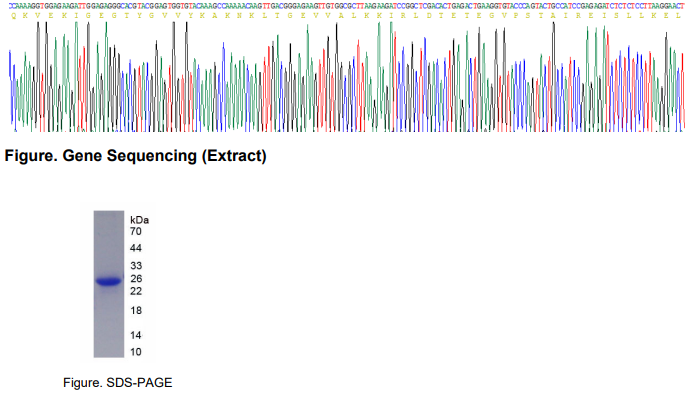Click the yellow amino acid sequence row
This screenshot has height=402, width=695.
pos(347,16)
